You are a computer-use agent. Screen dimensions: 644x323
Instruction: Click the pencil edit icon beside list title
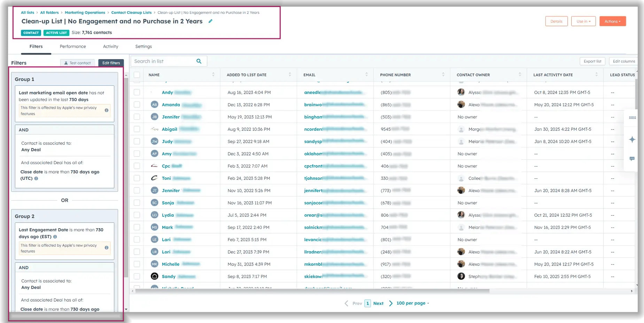(x=210, y=21)
